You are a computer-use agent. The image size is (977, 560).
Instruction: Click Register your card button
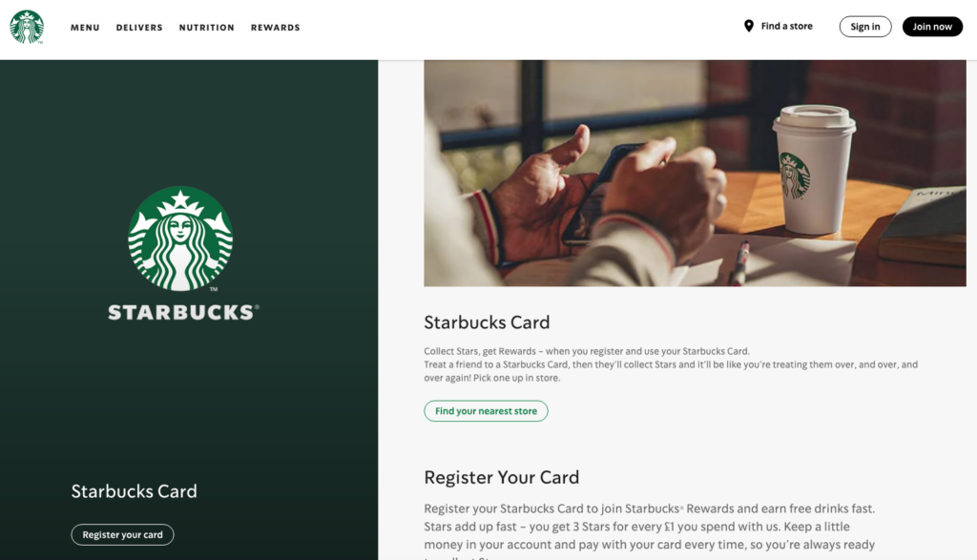(x=122, y=534)
